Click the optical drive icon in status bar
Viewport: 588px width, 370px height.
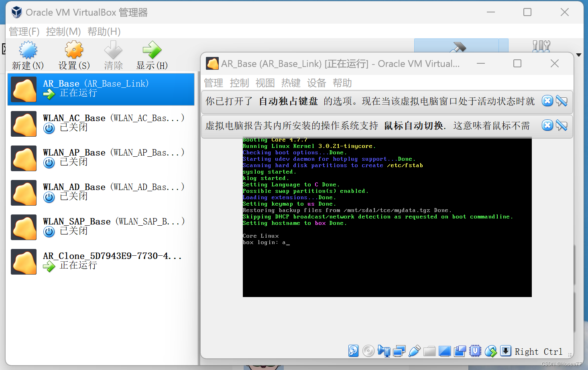pyautogui.click(x=368, y=351)
